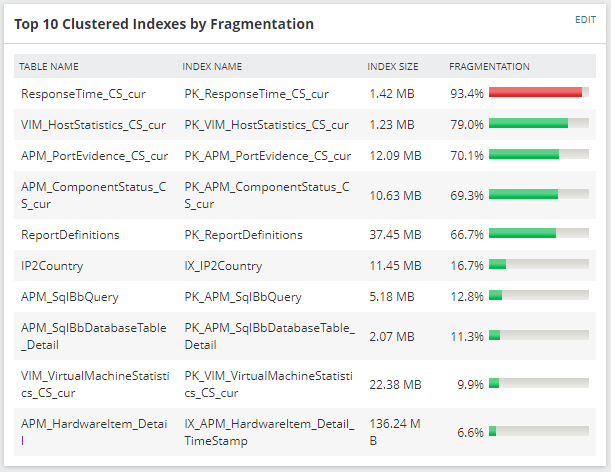Click the TABLE NAME column header

point(49,67)
